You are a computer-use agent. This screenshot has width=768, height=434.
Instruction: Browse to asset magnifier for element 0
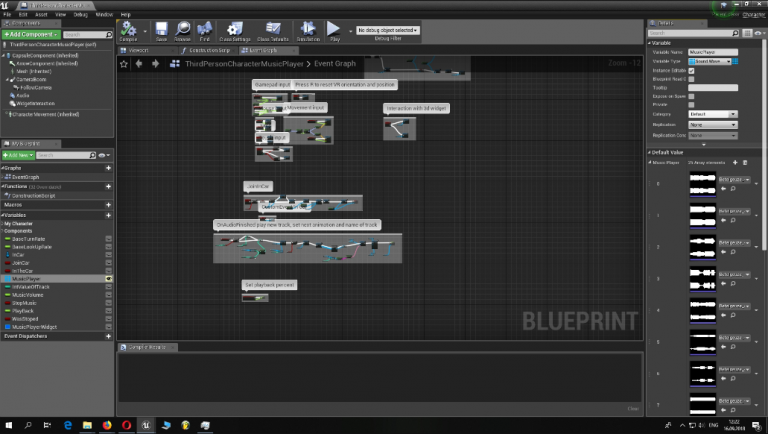(733, 189)
